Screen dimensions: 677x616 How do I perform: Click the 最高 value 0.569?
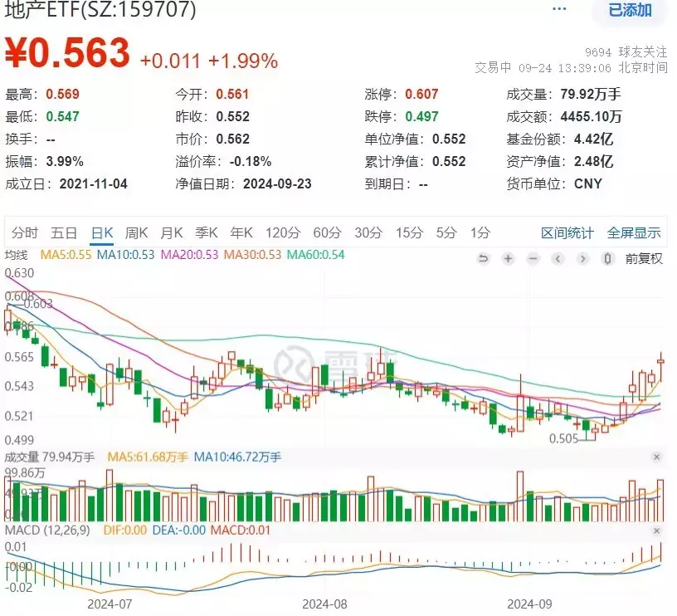pos(62,94)
